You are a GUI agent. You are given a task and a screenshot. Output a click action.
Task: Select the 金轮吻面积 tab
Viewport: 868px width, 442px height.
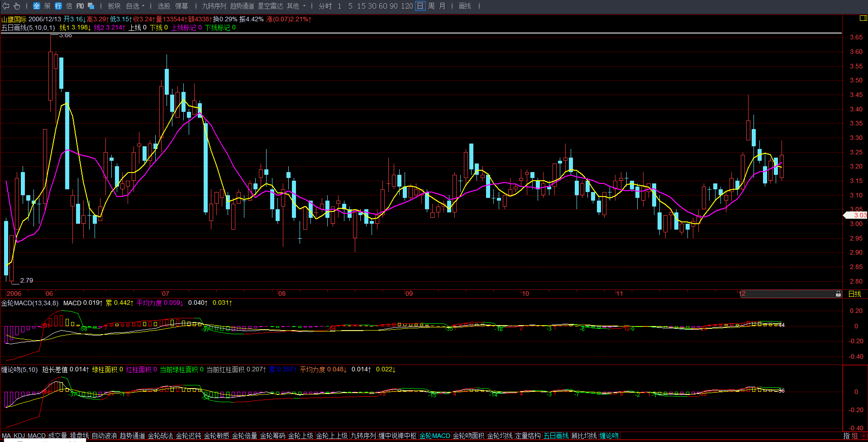469,436
